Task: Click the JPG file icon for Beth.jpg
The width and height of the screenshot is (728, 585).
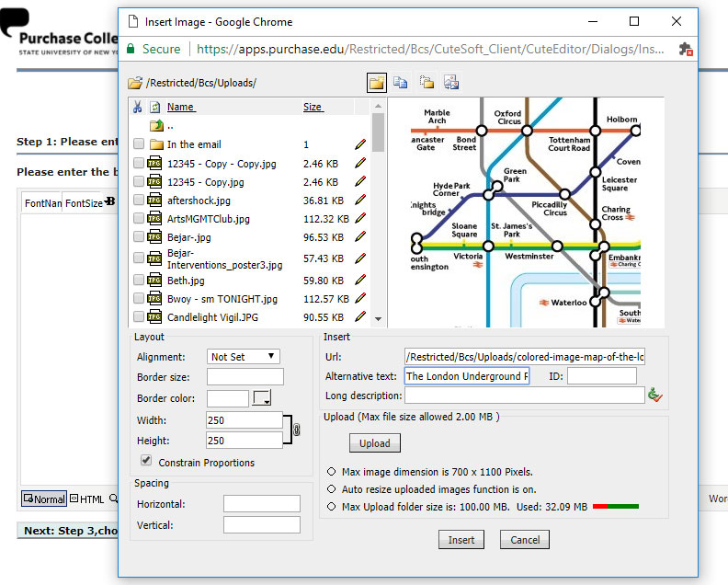Action: point(154,281)
